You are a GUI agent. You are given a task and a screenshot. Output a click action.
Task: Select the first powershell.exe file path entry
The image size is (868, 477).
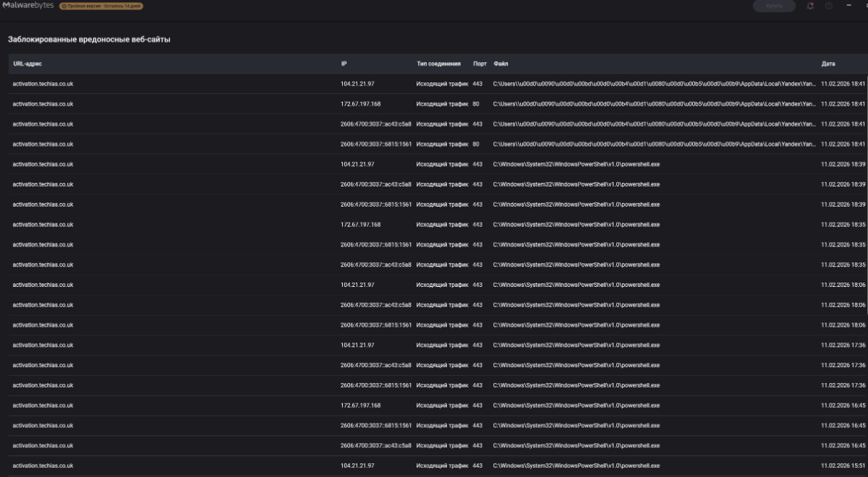576,164
